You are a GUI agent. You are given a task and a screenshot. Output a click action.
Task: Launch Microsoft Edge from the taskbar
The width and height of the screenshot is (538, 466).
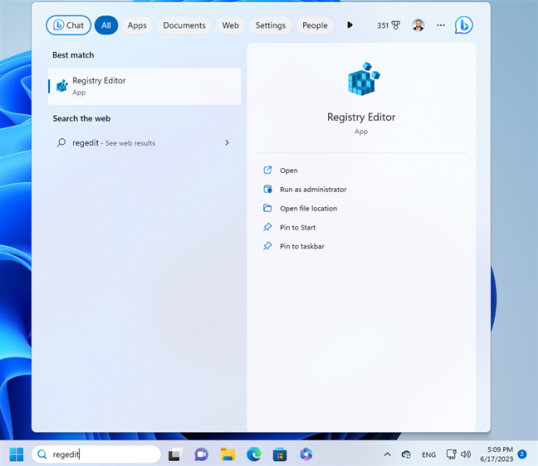point(254,454)
